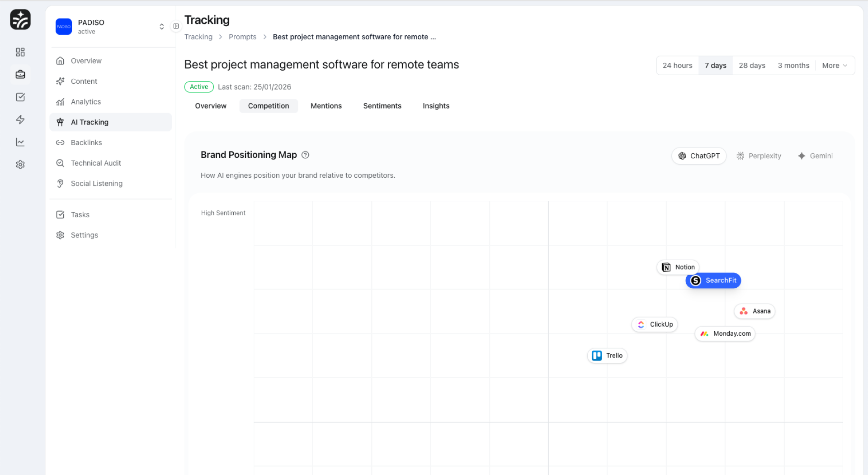This screenshot has width=868, height=475.
Task: Enable the Perplexity engine filter
Action: pyautogui.click(x=759, y=156)
